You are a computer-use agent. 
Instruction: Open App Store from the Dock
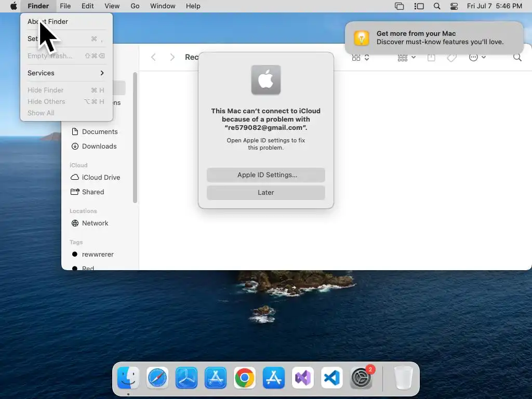pos(274,378)
